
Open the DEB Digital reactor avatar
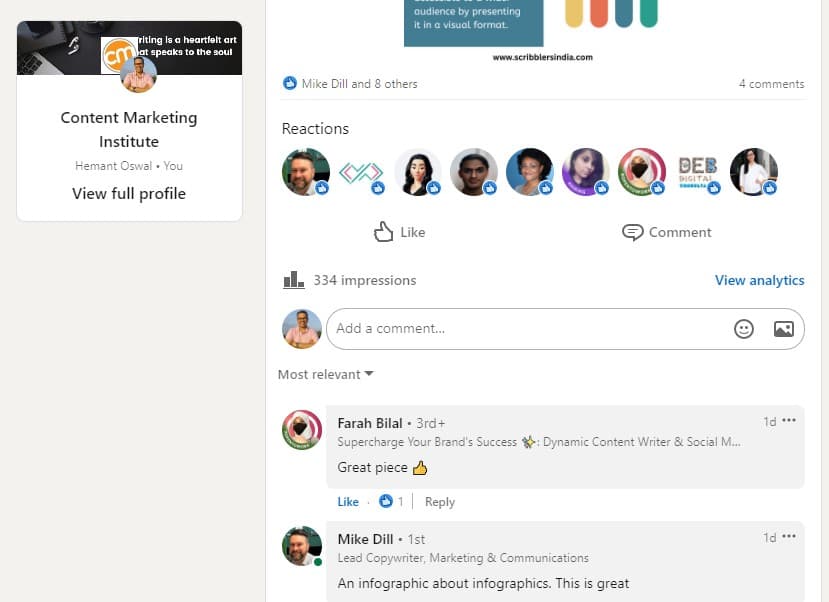point(698,172)
